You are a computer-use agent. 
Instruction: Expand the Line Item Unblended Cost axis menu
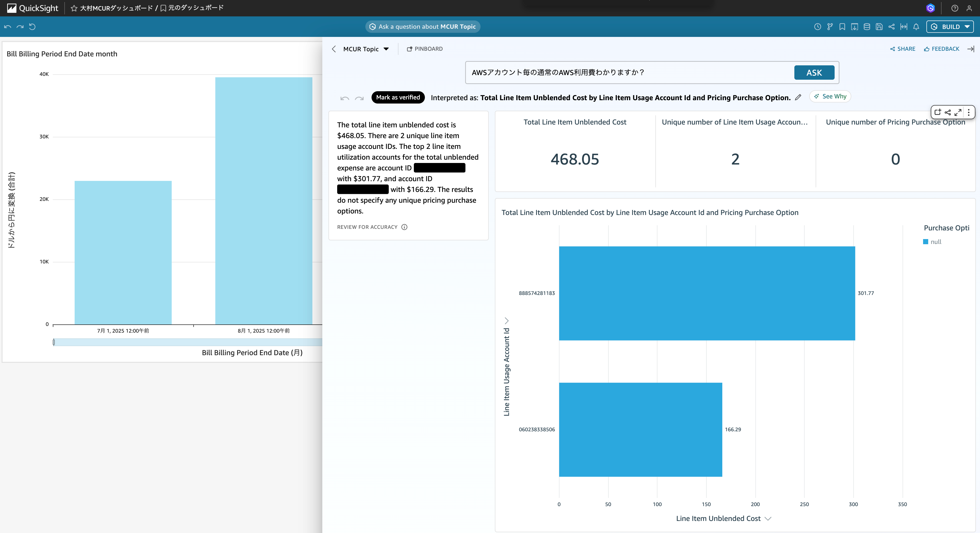768,519
